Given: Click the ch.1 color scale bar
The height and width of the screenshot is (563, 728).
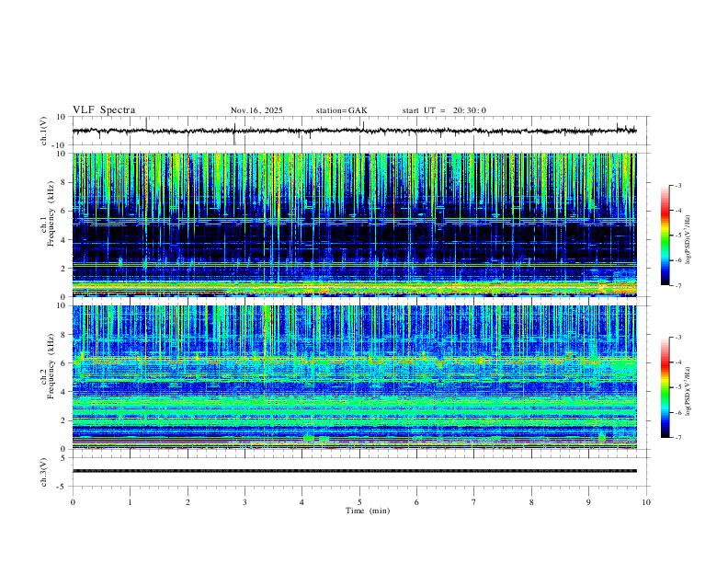Looking at the screenshot, I should point(665,236).
